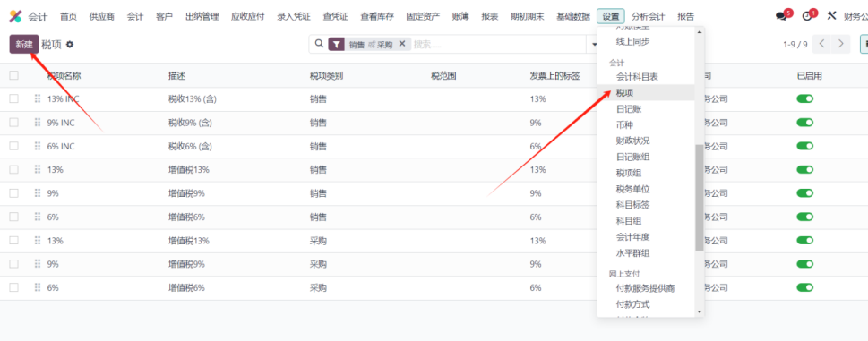Grab the drag handle of the 增值税9% 销售 row
This screenshot has width=868, height=341.
tap(38, 193)
